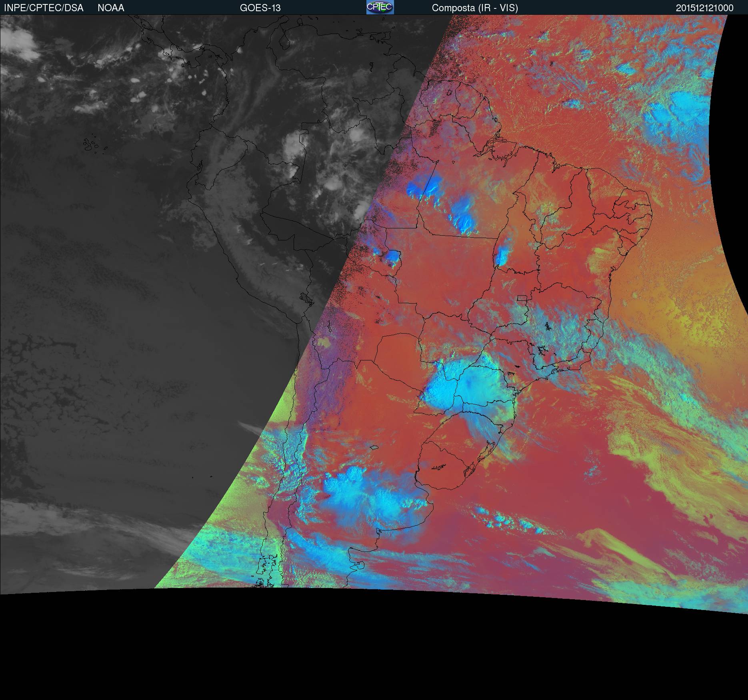The width and height of the screenshot is (748, 700).
Task: Click the CPTEC logo in the header
Action: pos(380,7)
